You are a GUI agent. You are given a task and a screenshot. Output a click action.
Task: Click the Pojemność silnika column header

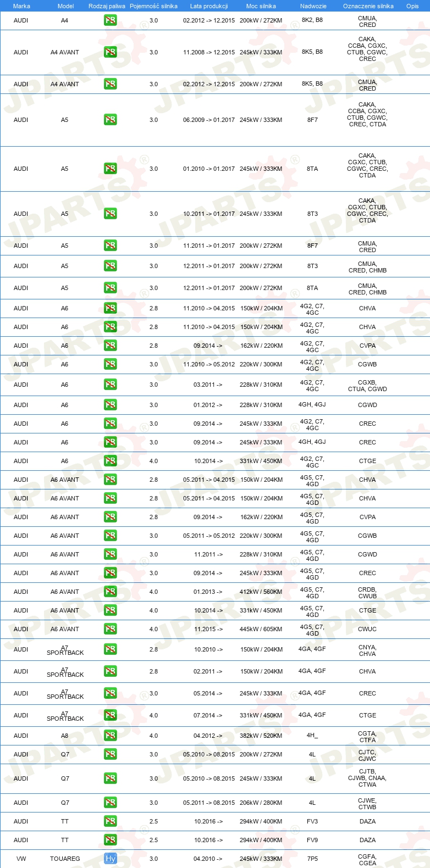[153, 6]
